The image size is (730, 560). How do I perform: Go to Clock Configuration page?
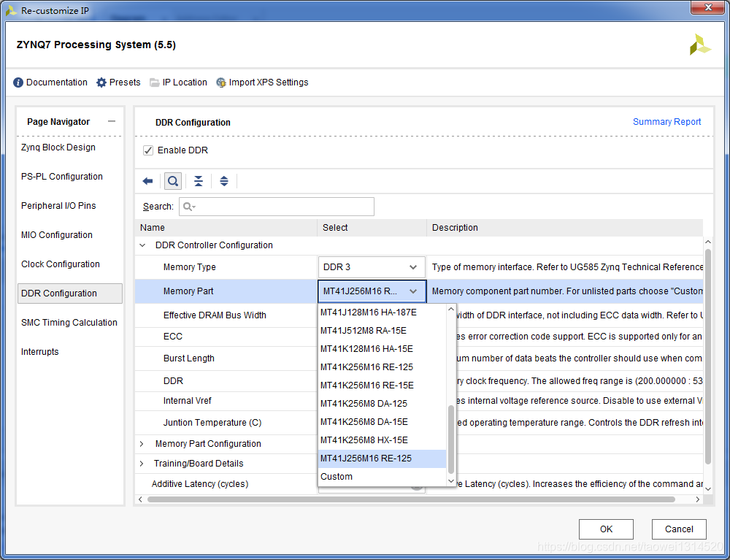coord(61,264)
